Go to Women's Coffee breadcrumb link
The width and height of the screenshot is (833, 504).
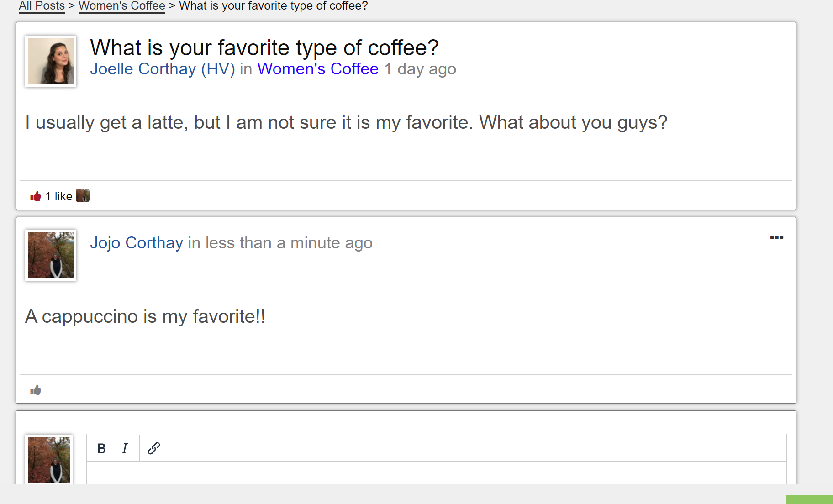point(122,6)
